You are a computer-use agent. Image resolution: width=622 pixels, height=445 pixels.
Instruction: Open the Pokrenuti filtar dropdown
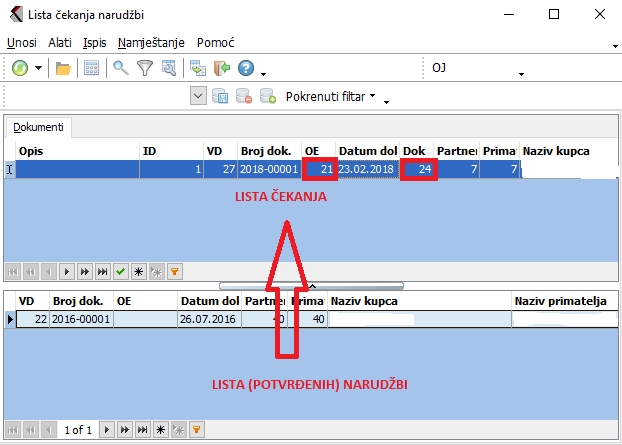tap(330, 97)
